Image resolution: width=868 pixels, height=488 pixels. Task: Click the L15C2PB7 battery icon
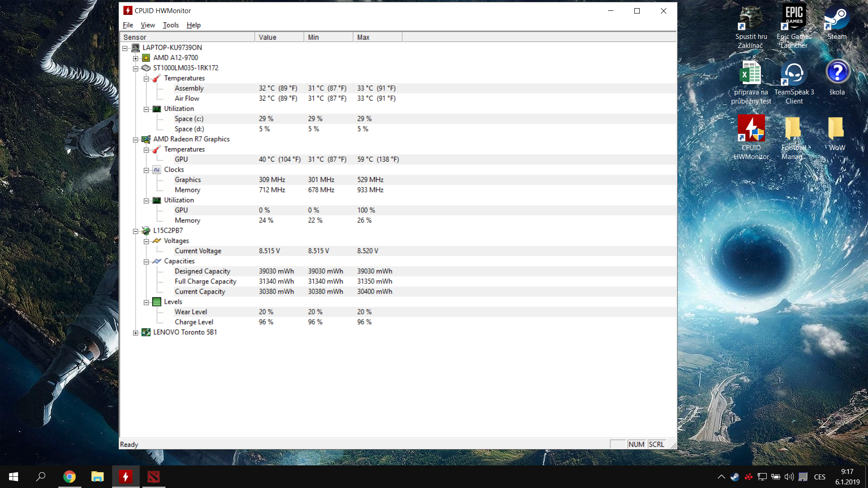pos(146,231)
